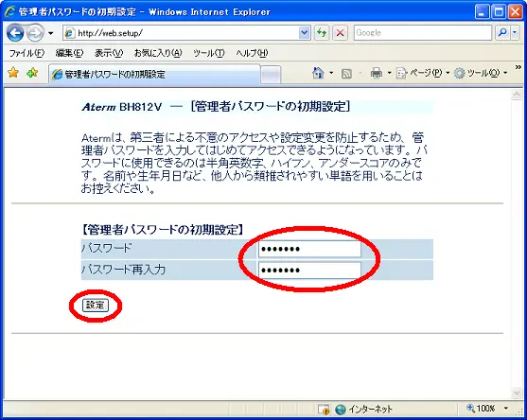Click the scrollbar down arrow
The width and height of the screenshot is (527, 420).
[x=517, y=393]
